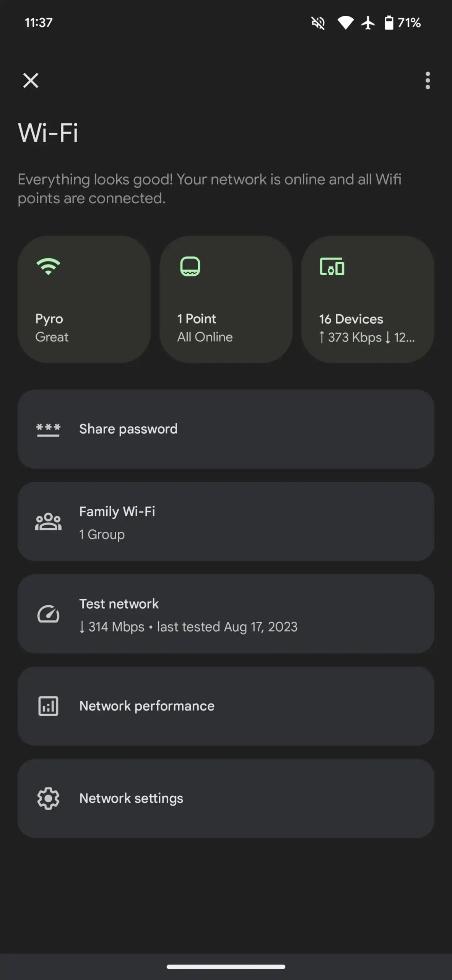Tap the connected devices icon

(332, 266)
